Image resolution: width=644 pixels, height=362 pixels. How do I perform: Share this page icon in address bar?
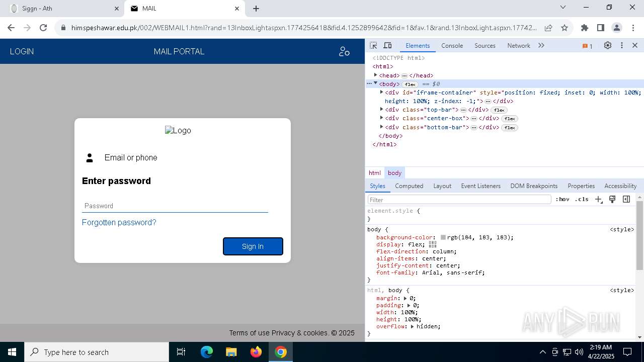(548, 28)
